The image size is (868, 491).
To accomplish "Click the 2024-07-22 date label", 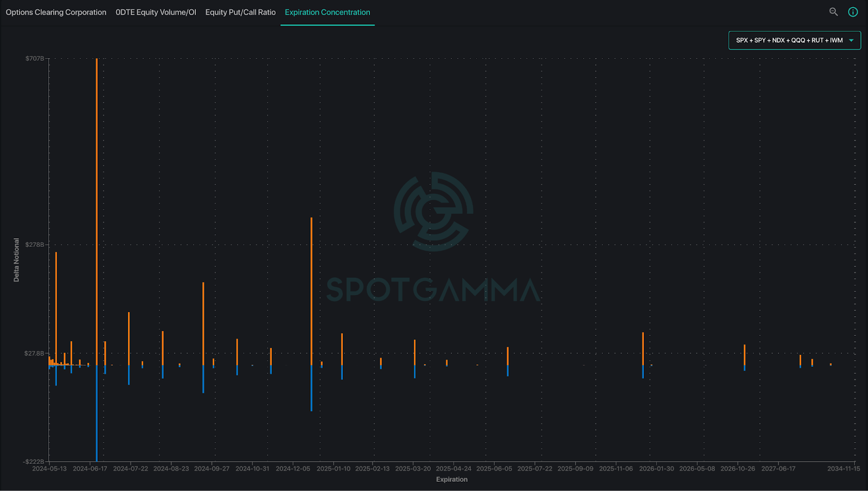I will [131, 469].
